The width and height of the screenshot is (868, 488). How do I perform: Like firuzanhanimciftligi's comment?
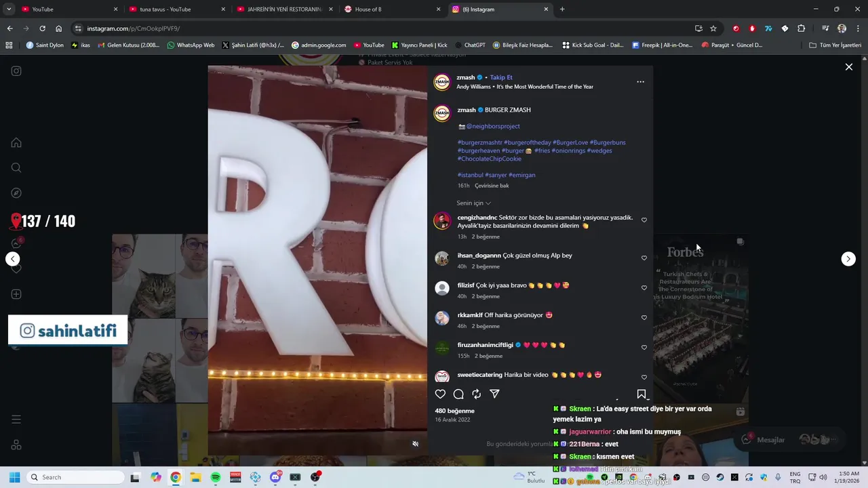644,348
